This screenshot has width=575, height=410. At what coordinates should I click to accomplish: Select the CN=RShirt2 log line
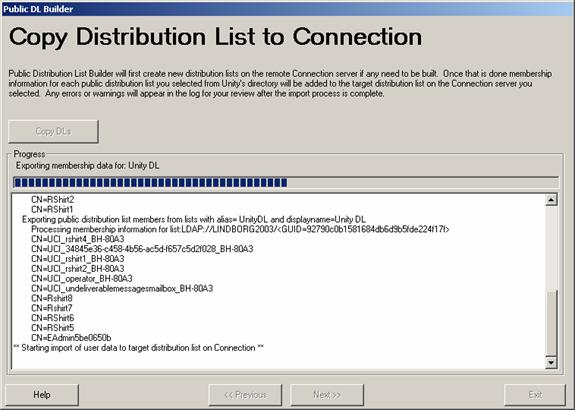click(52, 200)
